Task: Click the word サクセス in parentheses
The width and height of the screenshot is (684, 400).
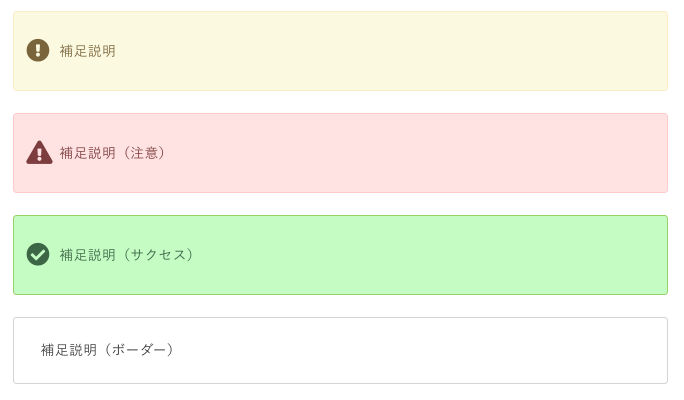Action: pos(158,255)
